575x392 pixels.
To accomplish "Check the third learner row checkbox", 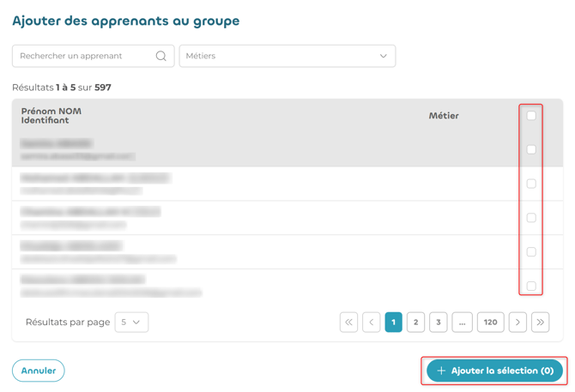I will (531, 218).
